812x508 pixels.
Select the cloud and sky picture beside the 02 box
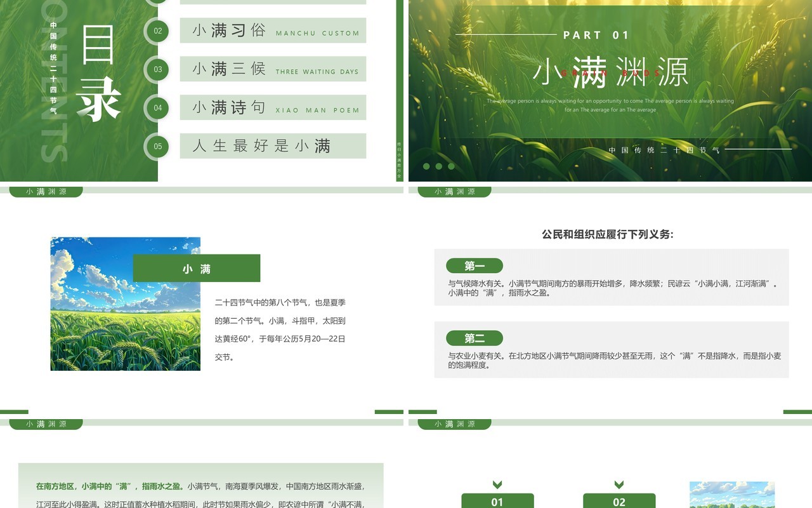point(732,495)
